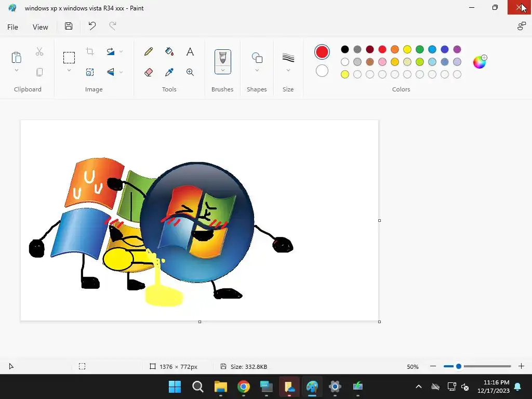532x399 pixels.
Task: Open File Explorer from taskbar
Action: click(x=220, y=387)
